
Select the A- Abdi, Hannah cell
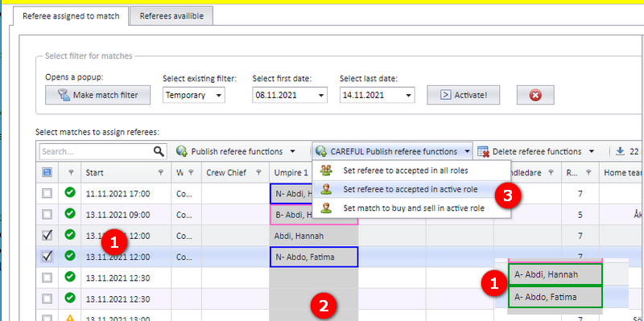[x=555, y=274]
